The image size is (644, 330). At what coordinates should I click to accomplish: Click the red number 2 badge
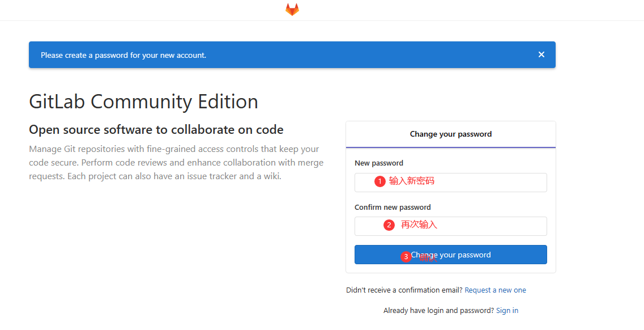tap(389, 225)
